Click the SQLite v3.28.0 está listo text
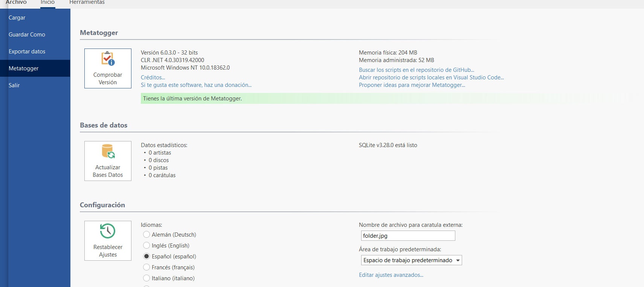Viewport: 644px width, 287px height. (388, 145)
